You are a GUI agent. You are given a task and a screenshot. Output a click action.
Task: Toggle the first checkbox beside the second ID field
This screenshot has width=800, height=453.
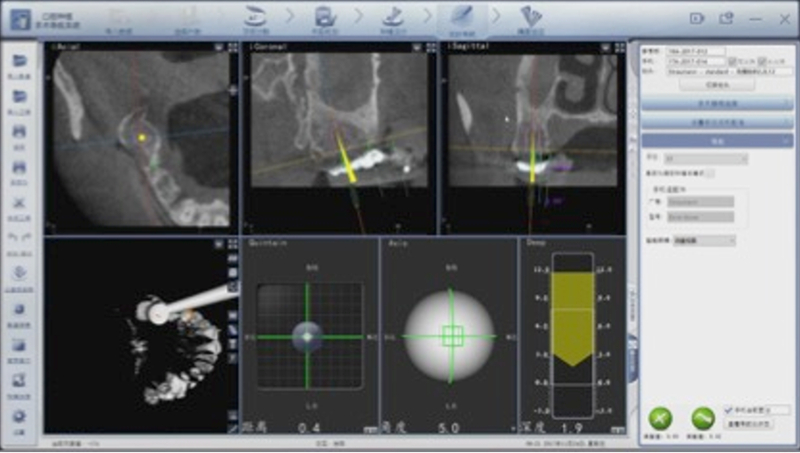(733, 62)
